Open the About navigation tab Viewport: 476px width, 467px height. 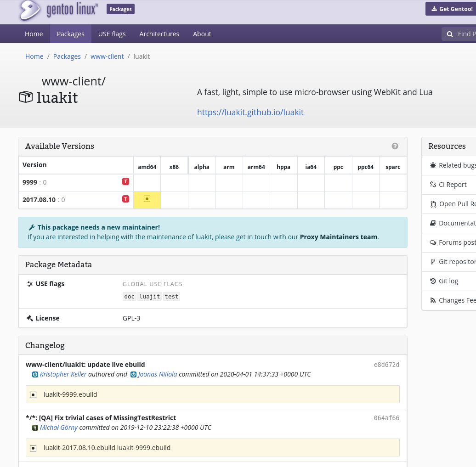pos(202,34)
